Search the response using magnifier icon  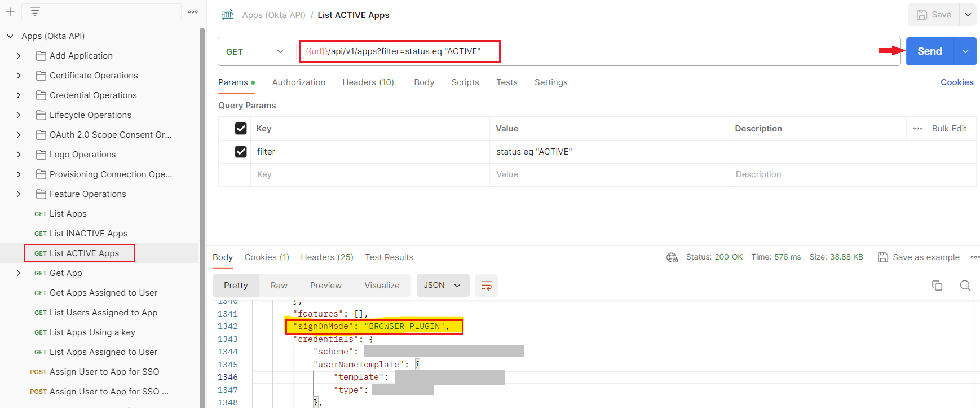click(965, 286)
